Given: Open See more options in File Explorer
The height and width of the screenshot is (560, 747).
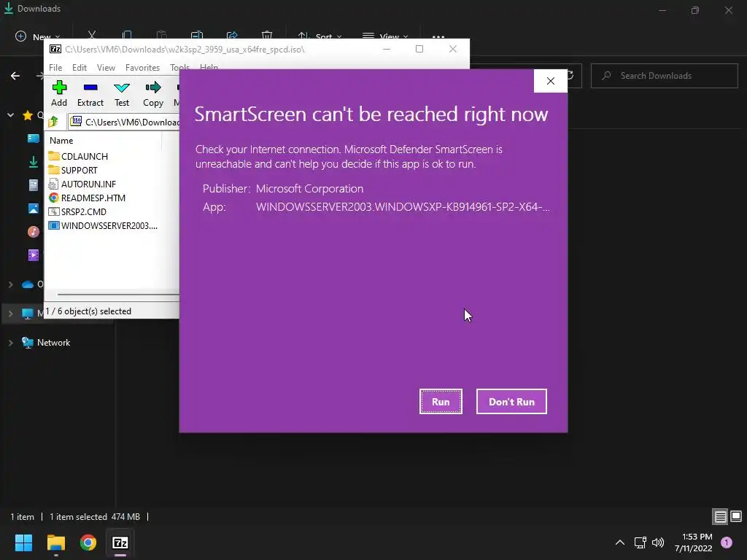Looking at the screenshot, I should point(438,36).
